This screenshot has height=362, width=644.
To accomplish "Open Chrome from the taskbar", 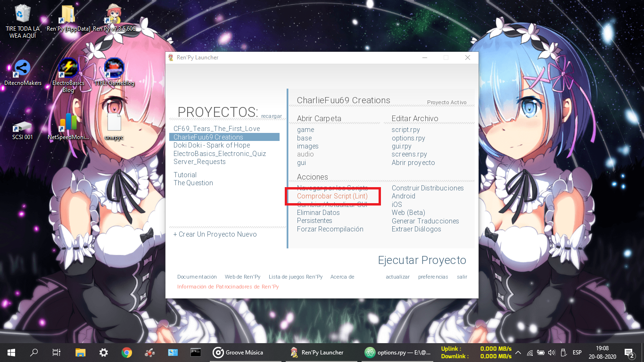I will (x=126, y=352).
